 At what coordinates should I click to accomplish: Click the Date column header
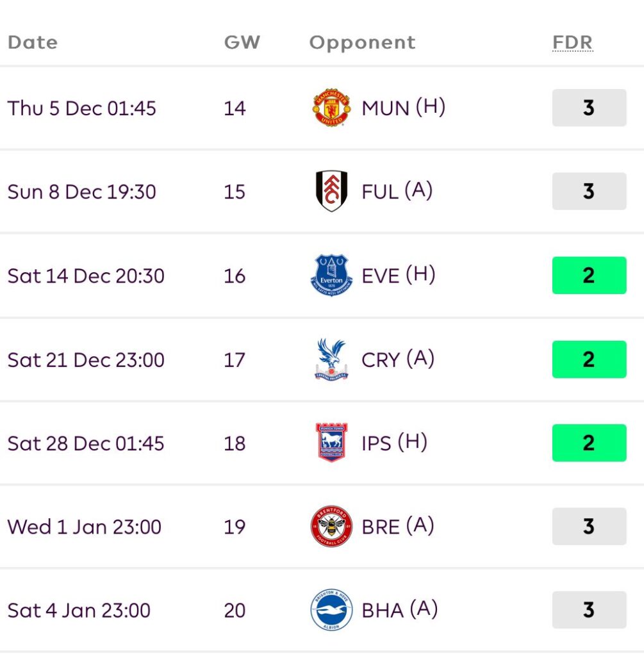click(33, 43)
